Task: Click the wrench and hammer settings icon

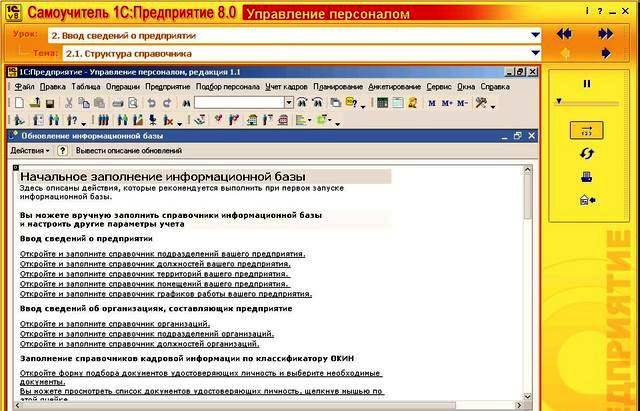Action: pos(481,103)
